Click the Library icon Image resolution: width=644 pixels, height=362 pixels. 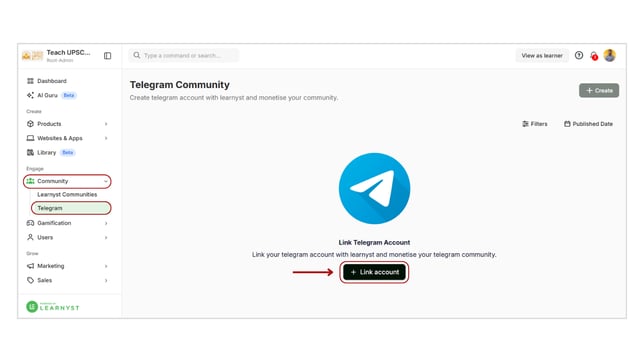30,152
